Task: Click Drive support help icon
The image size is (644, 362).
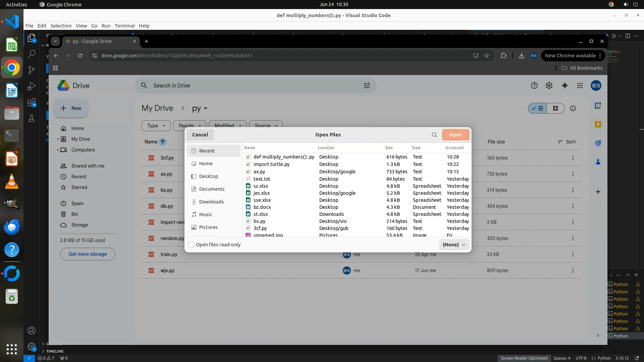Action: pyautogui.click(x=534, y=85)
